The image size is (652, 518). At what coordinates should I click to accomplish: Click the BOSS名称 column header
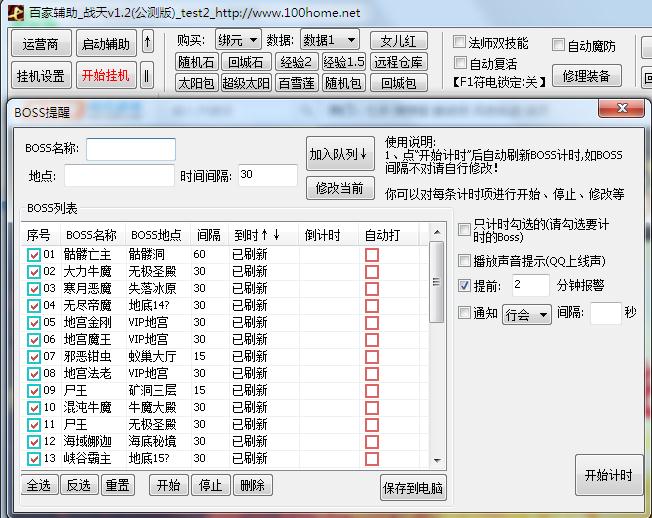click(91, 235)
